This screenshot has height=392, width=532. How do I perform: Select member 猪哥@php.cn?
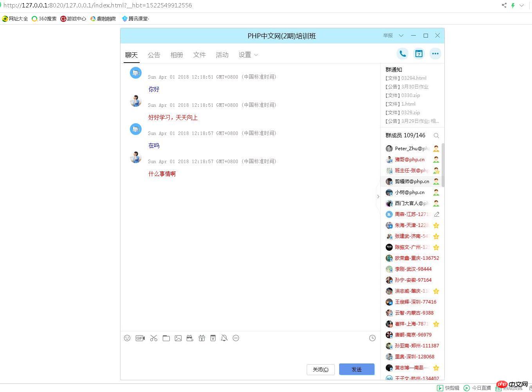coord(411,160)
